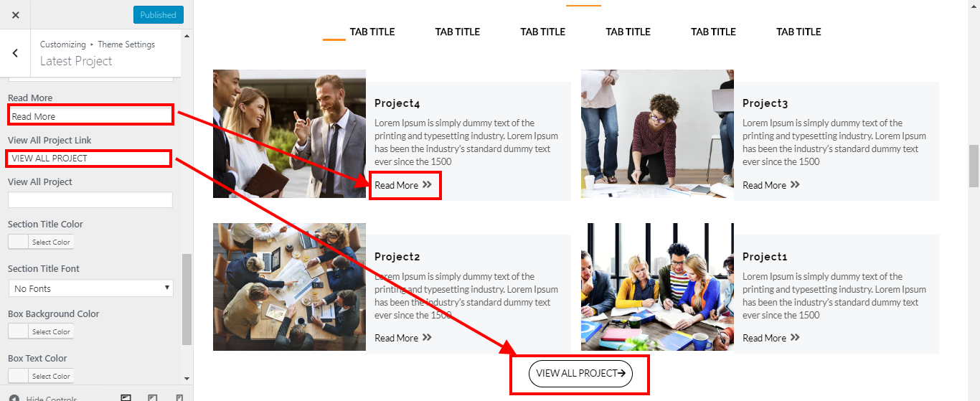Viewport: 980px width, 401px height.
Task: Click double-arrow icon beside Project4 Read More
Action: [x=427, y=184]
